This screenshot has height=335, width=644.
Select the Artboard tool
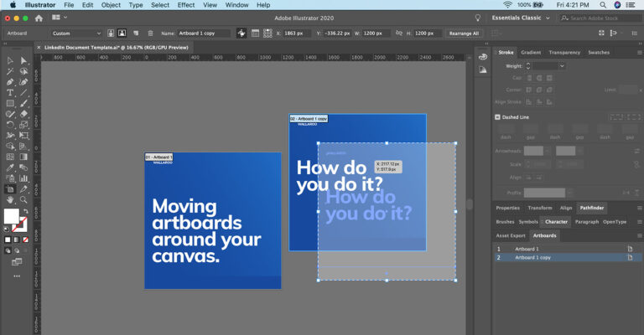click(10, 189)
